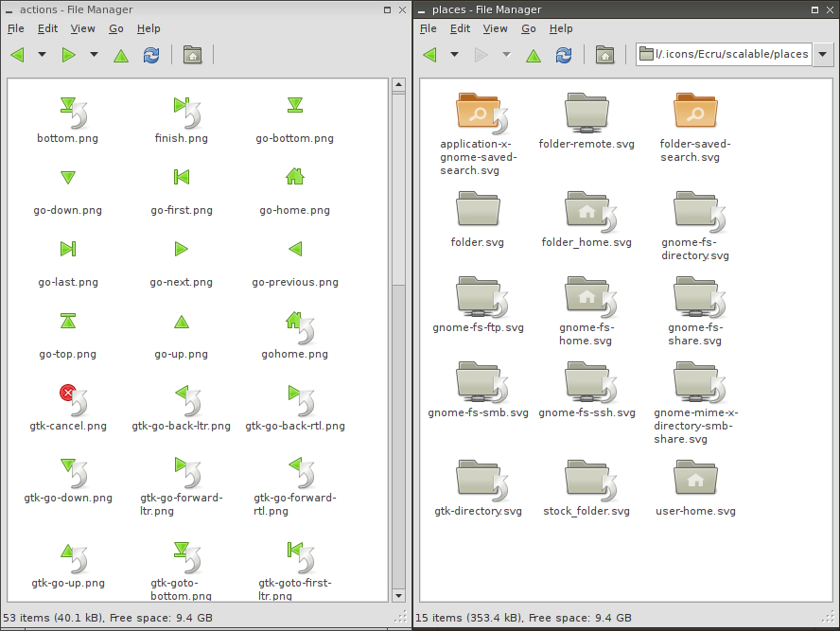
Task: Select gnome-fs-smb.svg thumbnail
Action: pyautogui.click(x=481, y=381)
